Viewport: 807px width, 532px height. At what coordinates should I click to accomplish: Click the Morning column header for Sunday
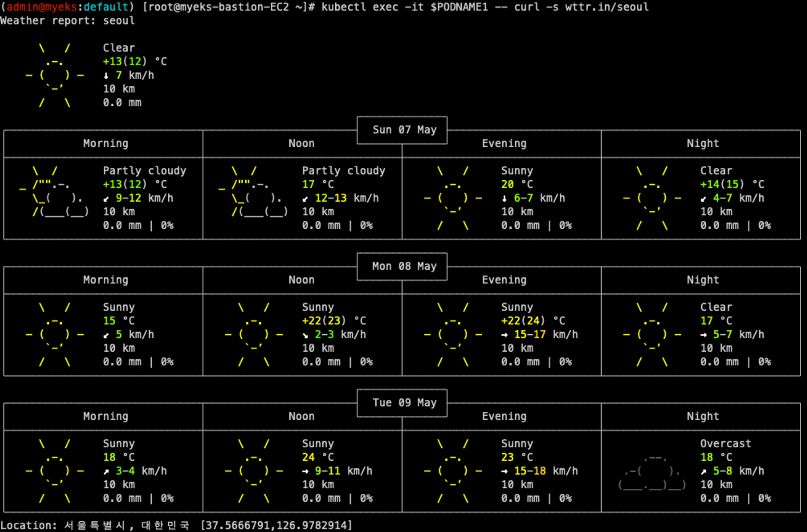(x=106, y=144)
